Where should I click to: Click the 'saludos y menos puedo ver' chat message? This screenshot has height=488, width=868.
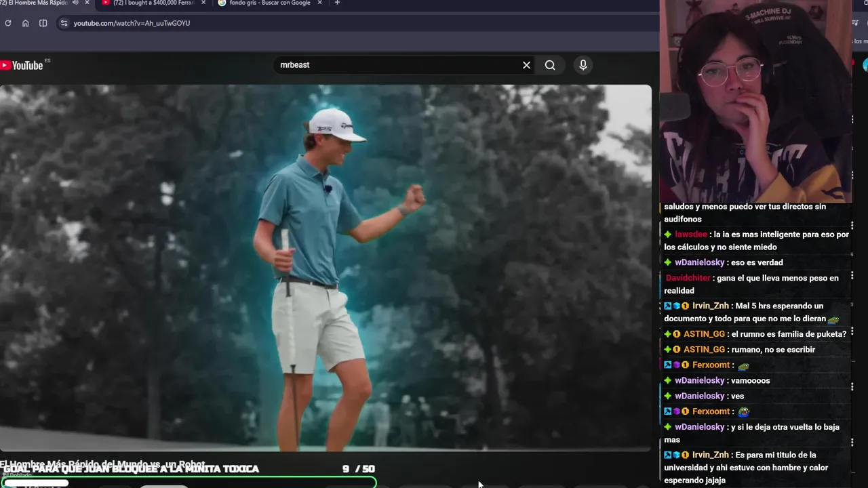(x=745, y=213)
